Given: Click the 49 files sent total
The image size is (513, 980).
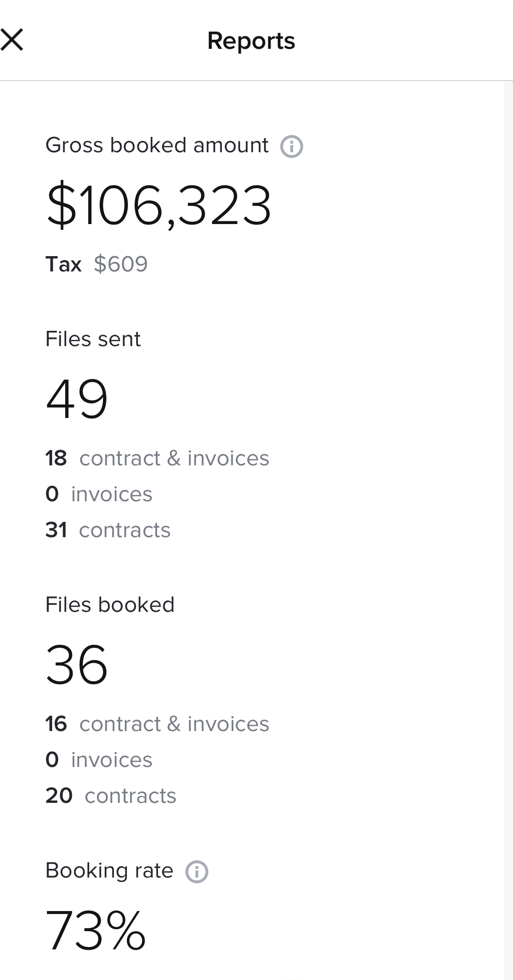Looking at the screenshot, I should pos(77,399).
